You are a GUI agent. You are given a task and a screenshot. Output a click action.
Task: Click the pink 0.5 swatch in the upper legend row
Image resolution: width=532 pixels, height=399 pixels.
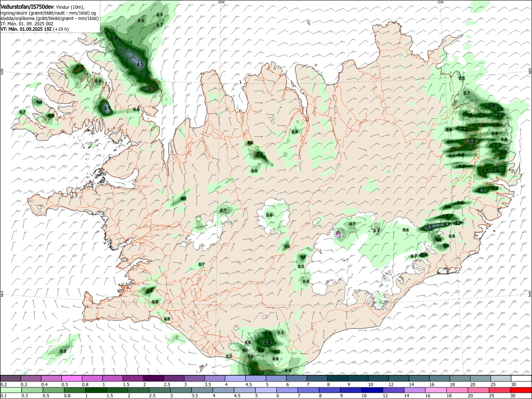(72, 378)
